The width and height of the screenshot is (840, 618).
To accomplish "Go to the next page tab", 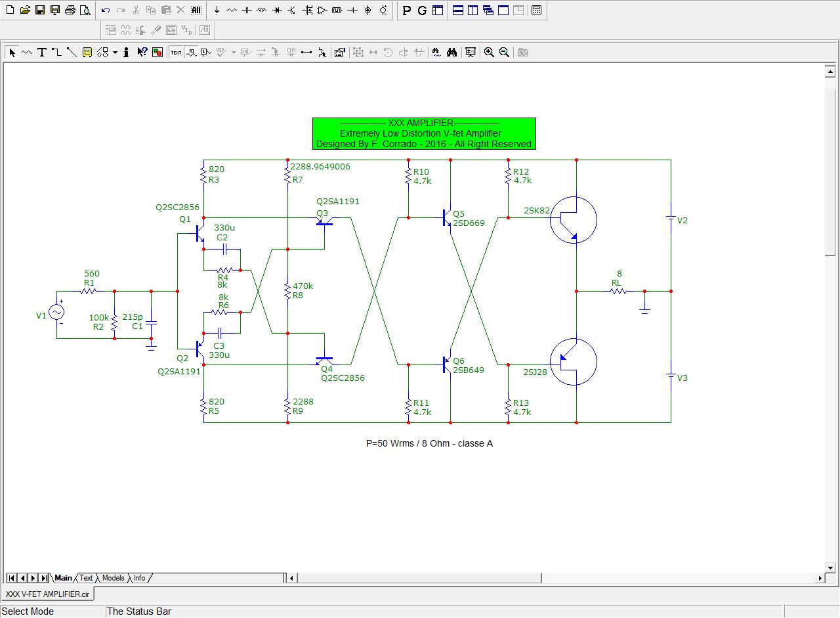I will pos(33,578).
